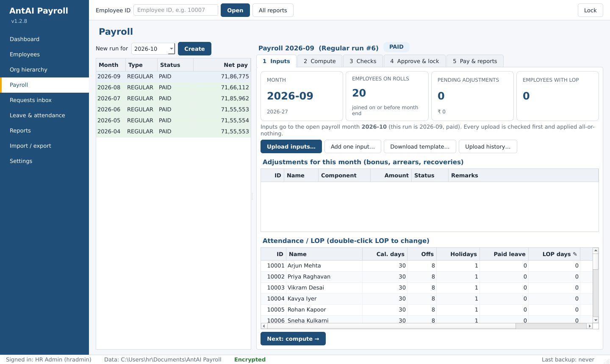610x364 pixels.
Task: Select the 2026-09 payroll run row
Action: tap(173, 77)
